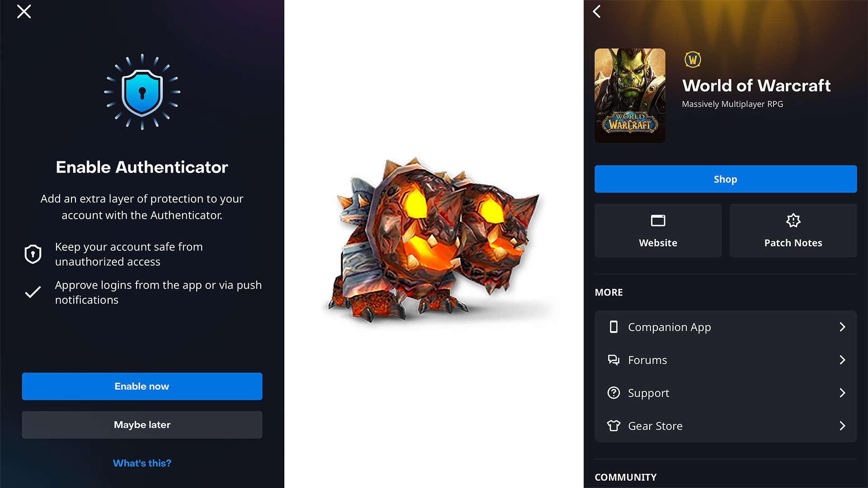Toggle the authenticator protection feature
The width and height of the screenshot is (868, 488).
pos(142,386)
